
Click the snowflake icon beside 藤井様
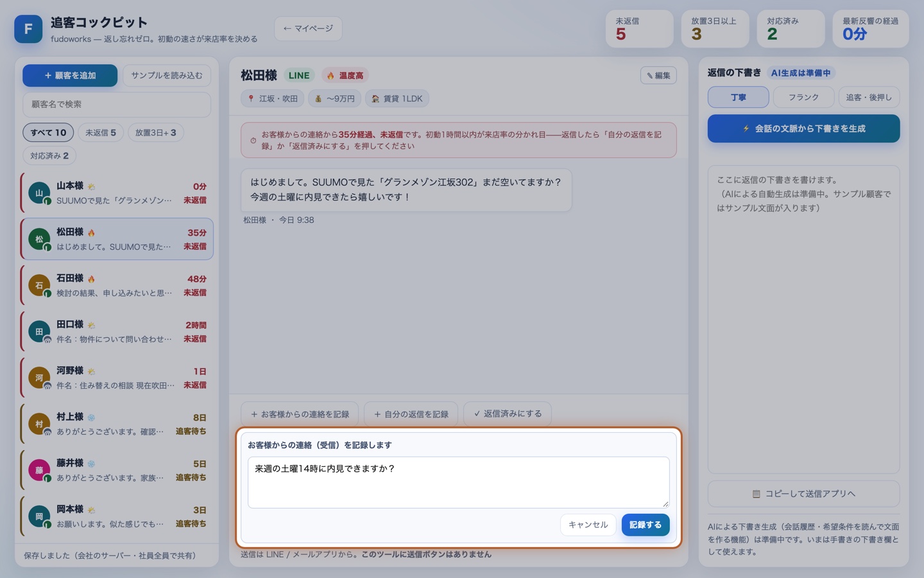coord(91,464)
